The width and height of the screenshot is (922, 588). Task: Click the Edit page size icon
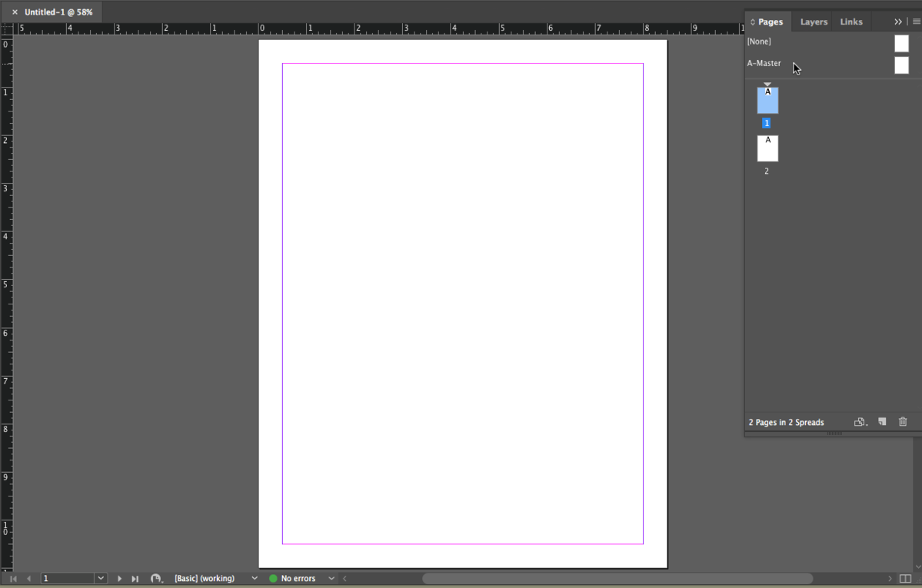pos(860,422)
